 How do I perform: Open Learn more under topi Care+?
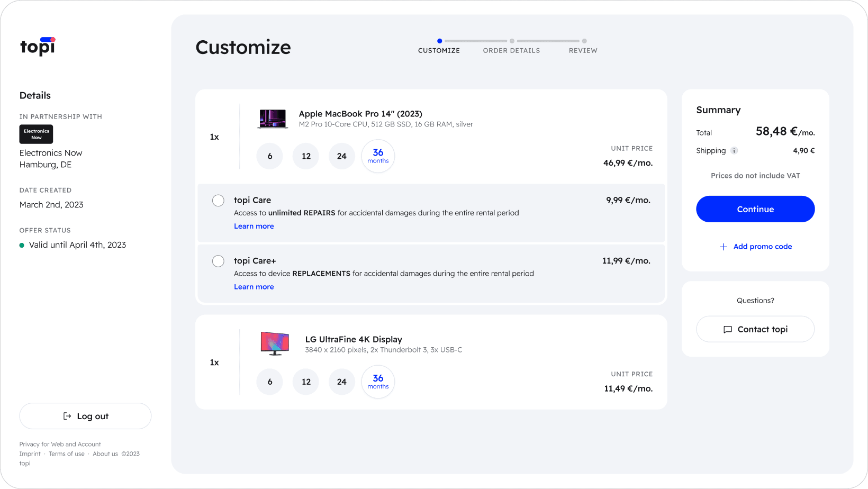click(x=254, y=287)
